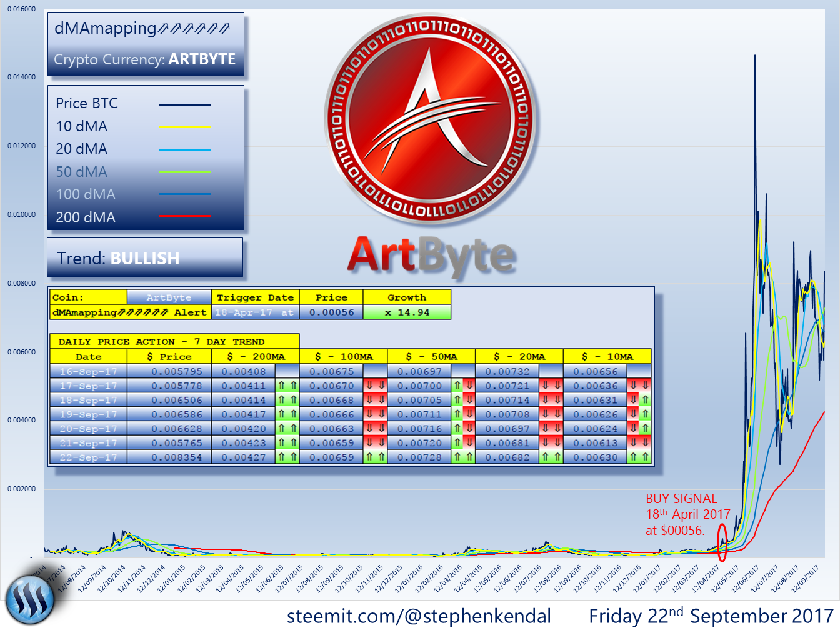Click the 18-Apr-17 trigger date cell
The image size is (840, 630).
(255, 312)
